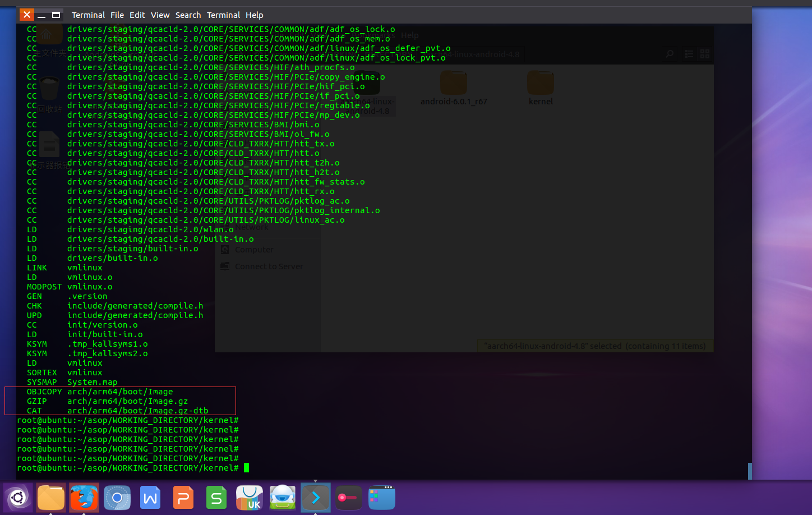
Task: Click the line ending in "BMI/ol_fw.o"
Action: tap(178, 134)
